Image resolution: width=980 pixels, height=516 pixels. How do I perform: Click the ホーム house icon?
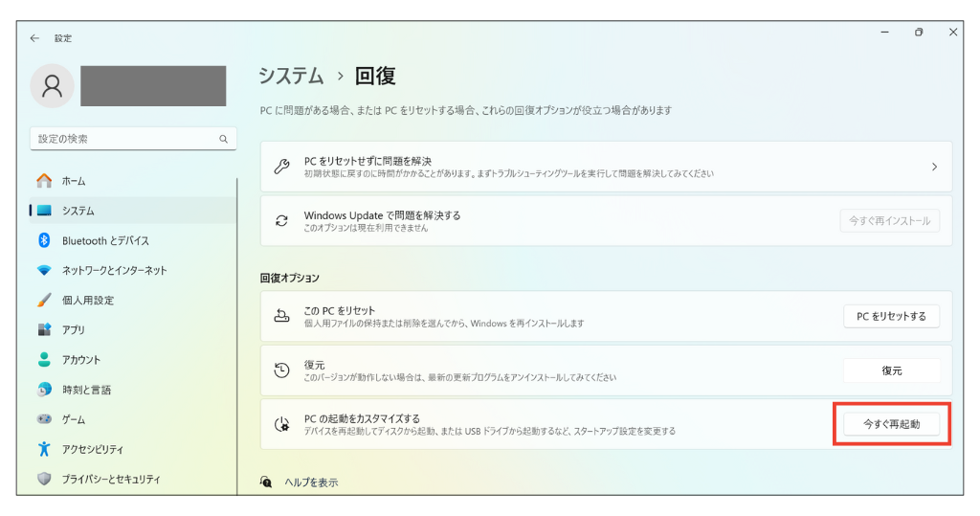click(x=44, y=181)
